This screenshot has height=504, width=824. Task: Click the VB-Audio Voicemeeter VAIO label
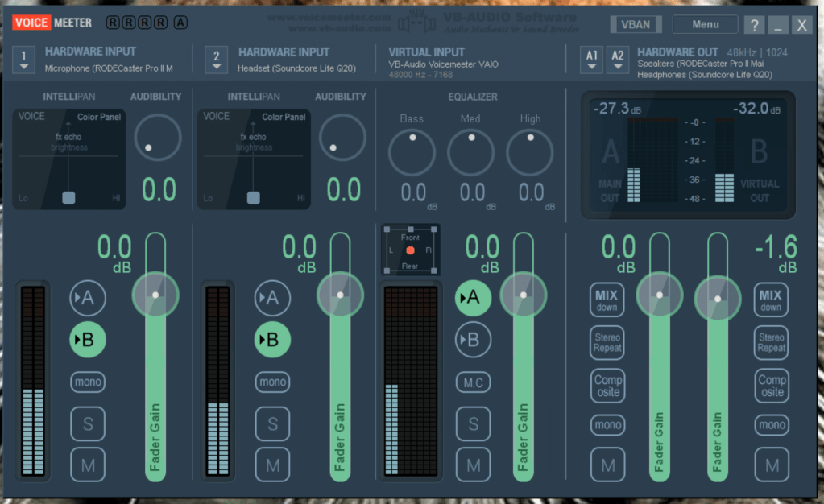444,64
